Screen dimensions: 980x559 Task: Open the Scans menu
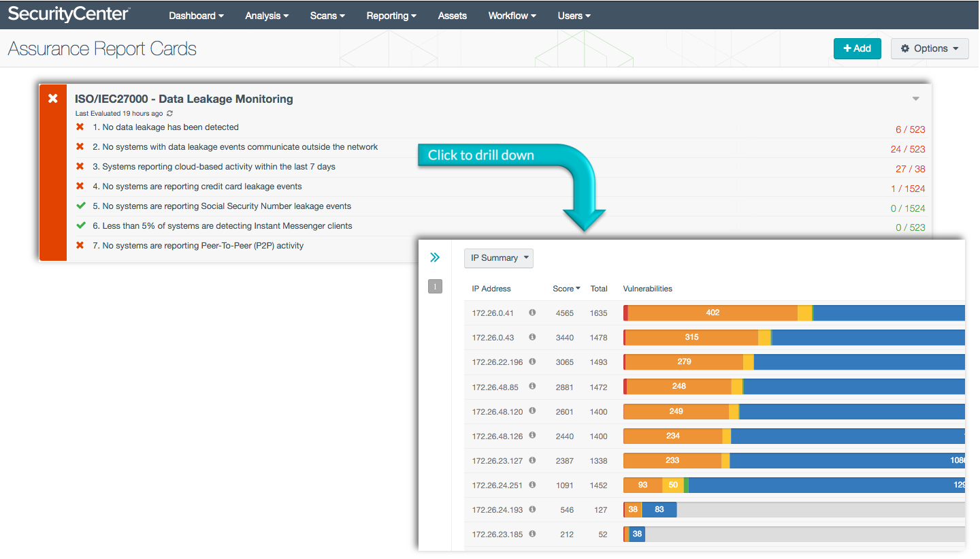[327, 16]
